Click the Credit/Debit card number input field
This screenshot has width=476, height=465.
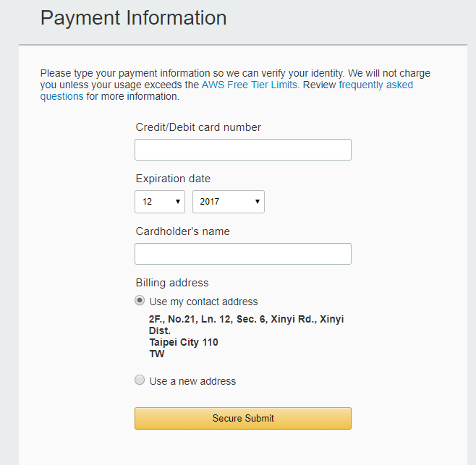242,150
